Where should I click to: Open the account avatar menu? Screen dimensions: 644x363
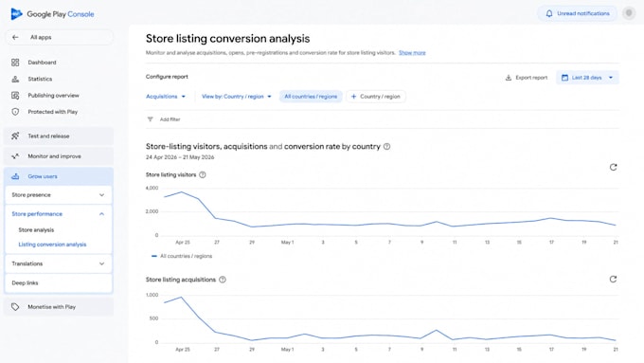click(x=629, y=13)
